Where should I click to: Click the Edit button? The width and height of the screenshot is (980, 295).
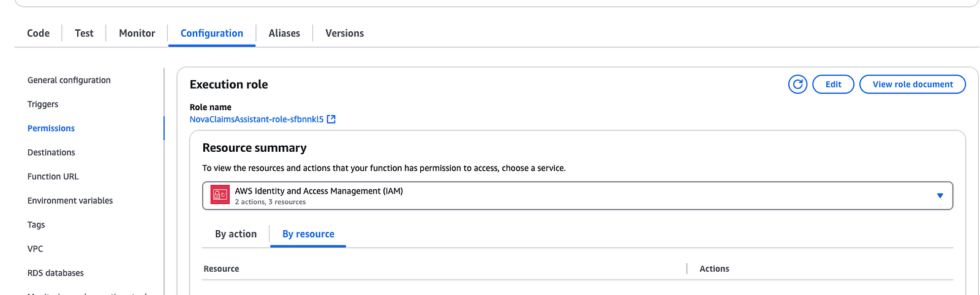click(833, 84)
